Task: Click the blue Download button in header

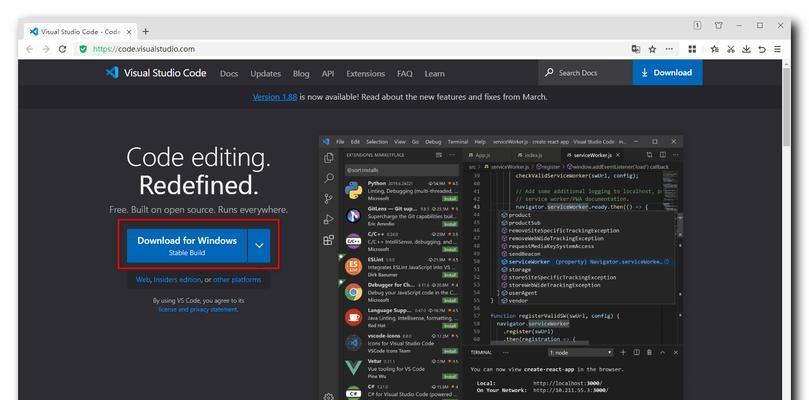Action: (667, 73)
